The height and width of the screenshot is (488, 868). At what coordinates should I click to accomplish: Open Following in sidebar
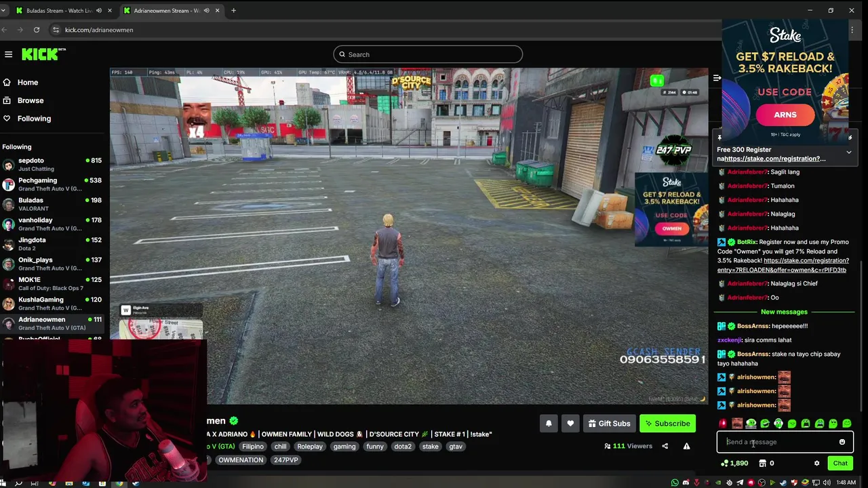tap(34, 119)
